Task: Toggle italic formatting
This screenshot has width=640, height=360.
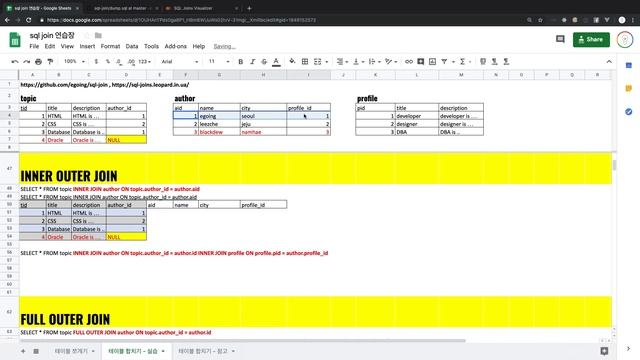Action: [x=252, y=62]
